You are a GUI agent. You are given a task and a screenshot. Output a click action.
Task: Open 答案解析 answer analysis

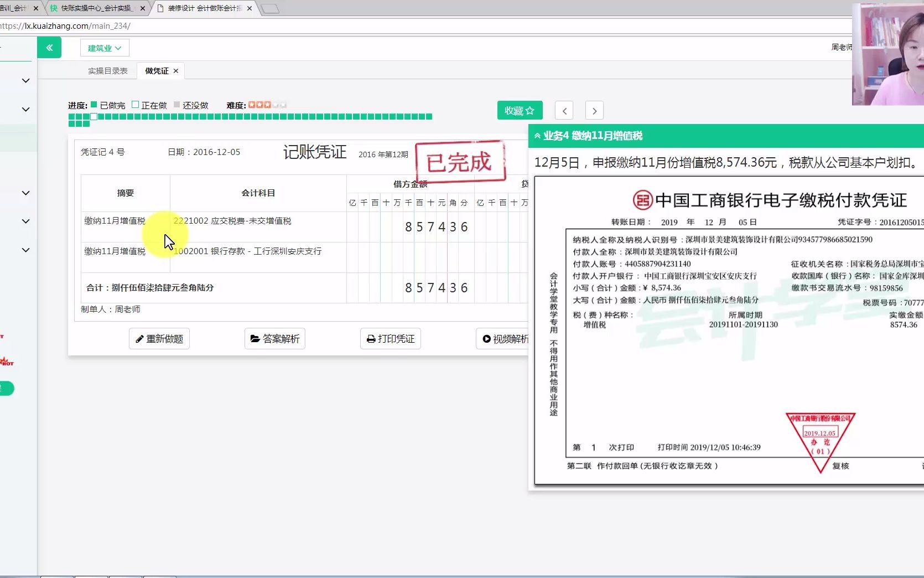pos(275,338)
